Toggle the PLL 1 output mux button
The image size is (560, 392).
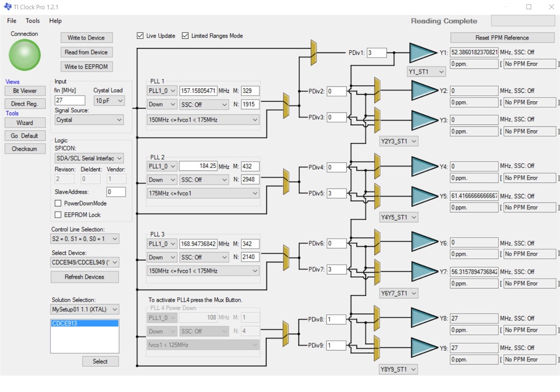[286, 106]
